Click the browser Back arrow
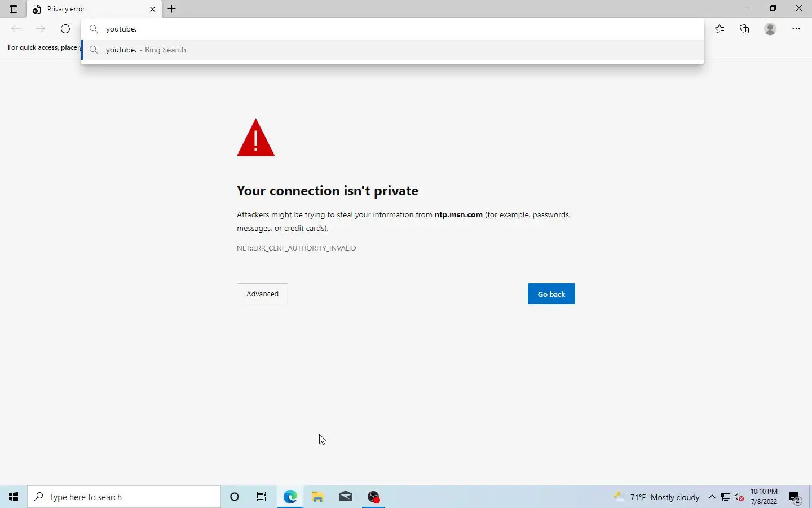812x508 pixels. 16,29
